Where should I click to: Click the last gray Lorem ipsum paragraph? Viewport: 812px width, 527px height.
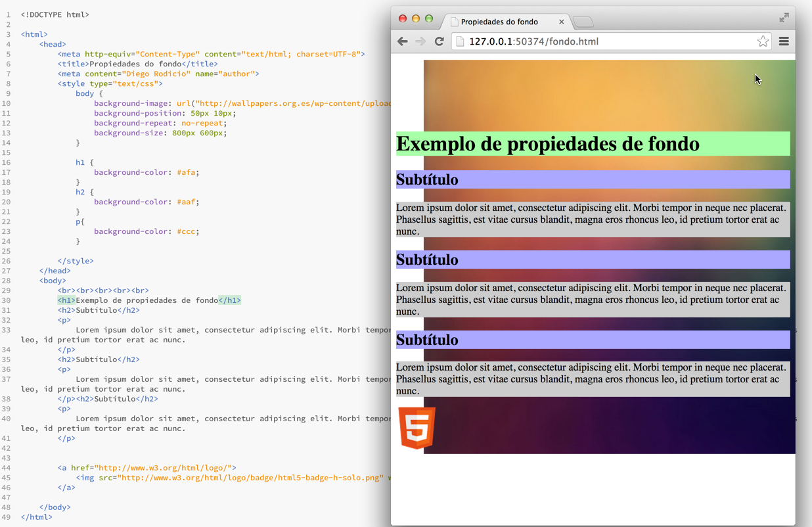tap(591, 379)
